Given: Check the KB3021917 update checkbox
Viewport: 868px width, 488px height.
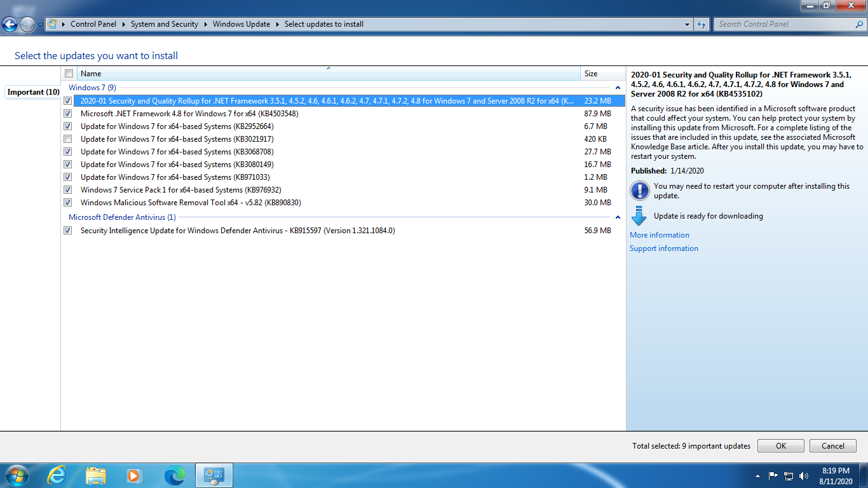Looking at the screenshot, I should click(68, 139).
